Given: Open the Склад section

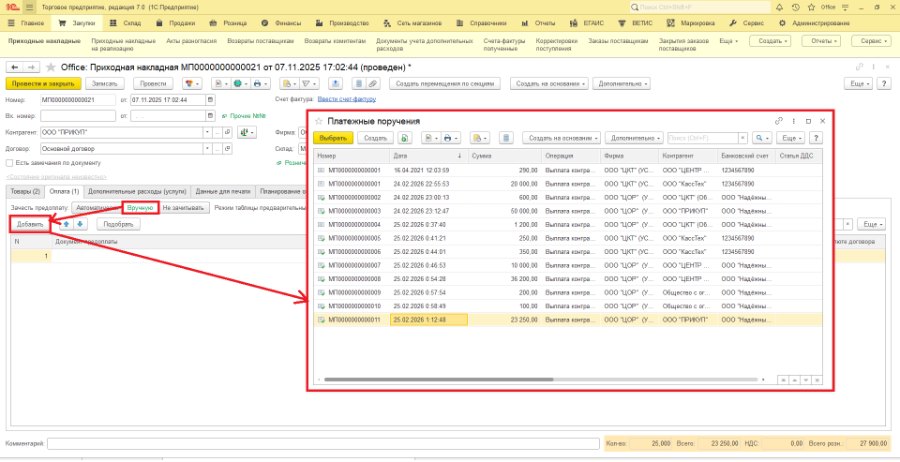Looking at the screenshot, I should (125, 24).
